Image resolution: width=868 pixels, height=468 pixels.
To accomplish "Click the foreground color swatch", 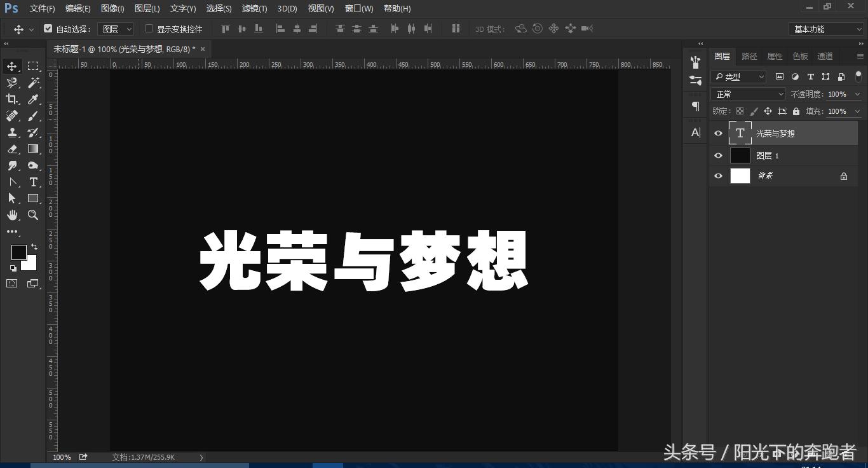I will (18, 252).
